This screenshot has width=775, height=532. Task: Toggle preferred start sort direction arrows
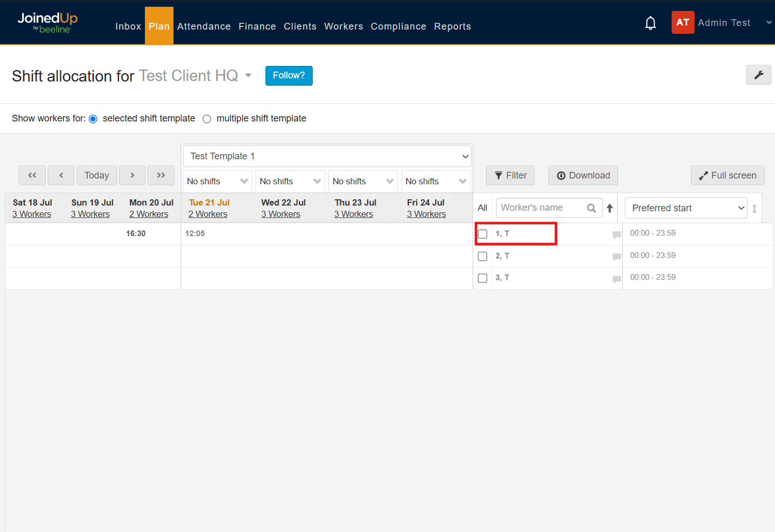754,209
